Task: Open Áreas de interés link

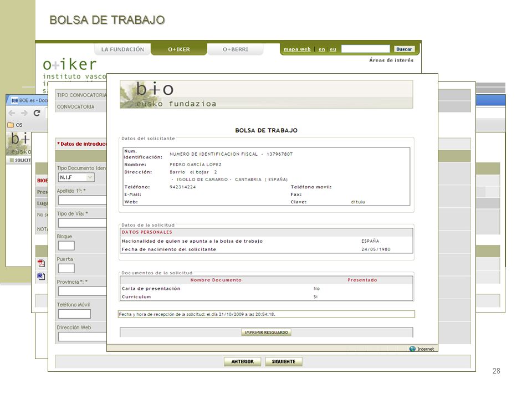Action: [391, 60]
